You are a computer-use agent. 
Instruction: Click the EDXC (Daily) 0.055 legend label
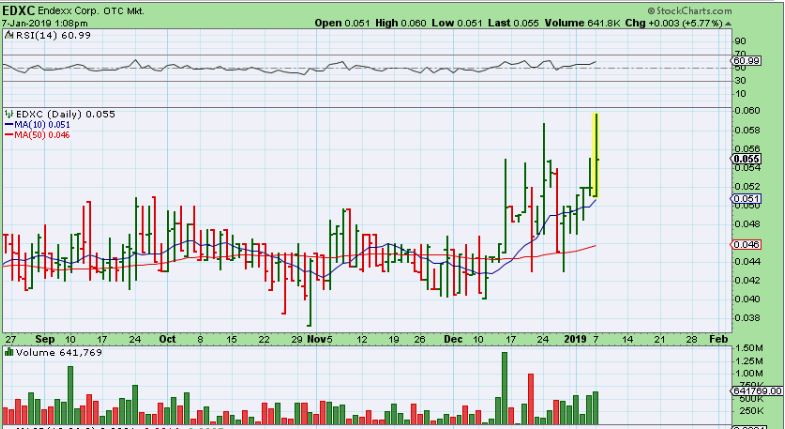[x=65, y=114]
